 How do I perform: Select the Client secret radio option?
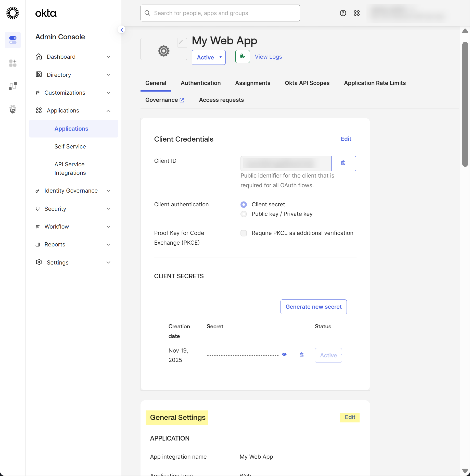click(244, 205)
